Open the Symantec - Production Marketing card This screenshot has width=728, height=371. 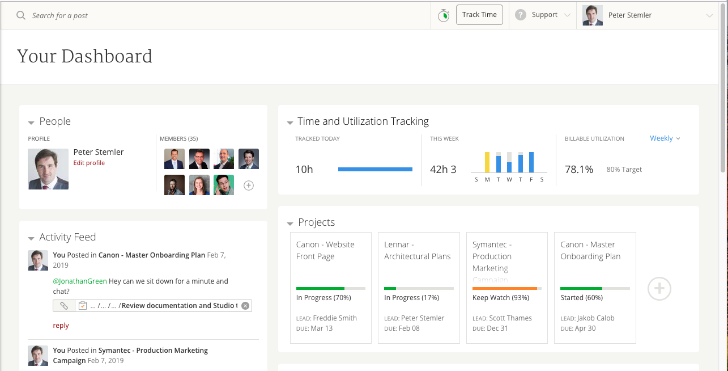coord(507,288)
